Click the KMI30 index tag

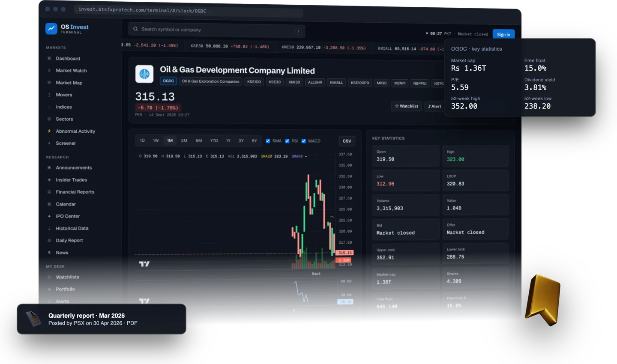point(294,82)
